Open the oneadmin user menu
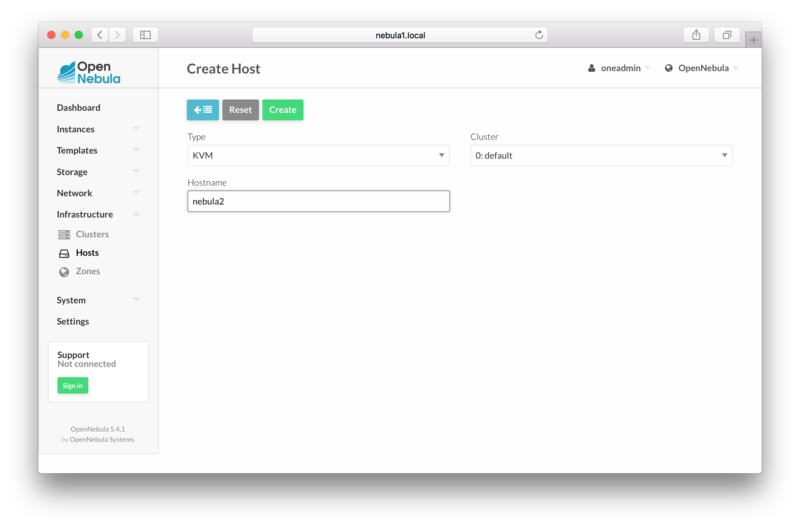 pos(619,68)
